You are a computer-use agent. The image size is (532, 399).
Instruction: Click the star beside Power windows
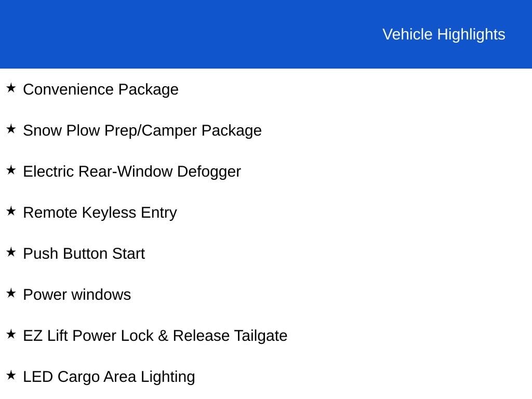click(11, 293)
